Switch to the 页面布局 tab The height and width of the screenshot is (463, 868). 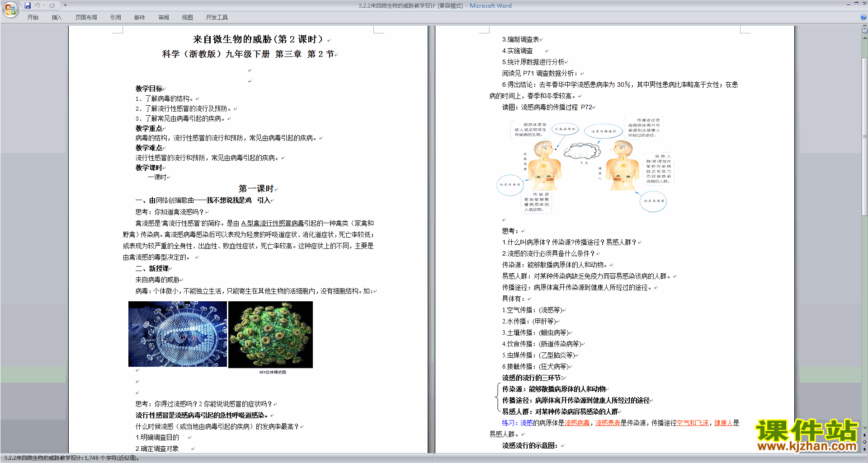pyautogui.click(x=86, y=18)
